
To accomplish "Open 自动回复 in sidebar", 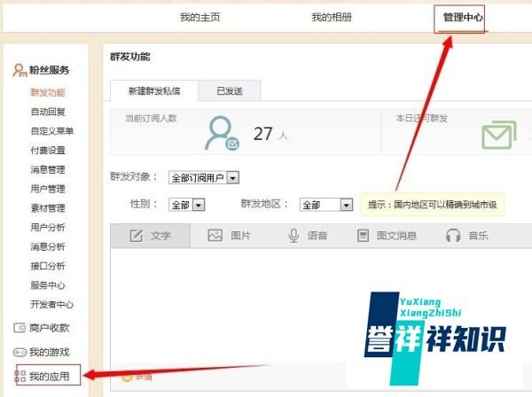I will 48,112.
